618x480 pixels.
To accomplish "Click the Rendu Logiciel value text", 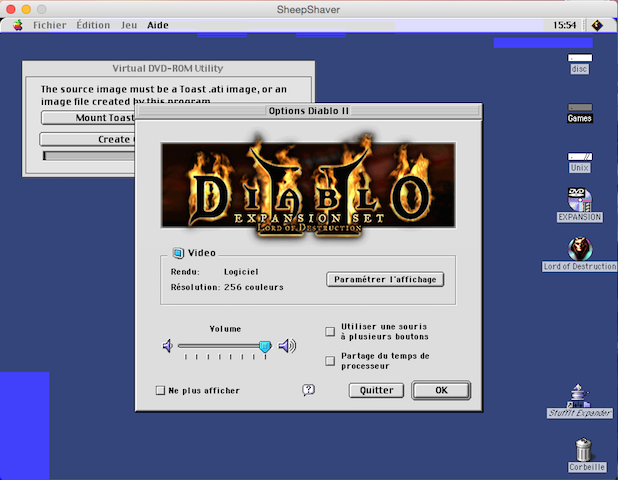I will click(241, 272).
